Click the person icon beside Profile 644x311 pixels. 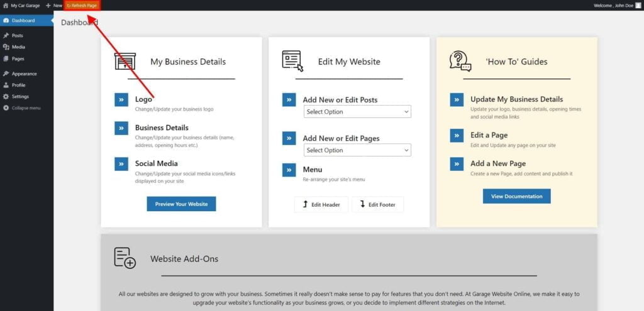coord(6,85)
